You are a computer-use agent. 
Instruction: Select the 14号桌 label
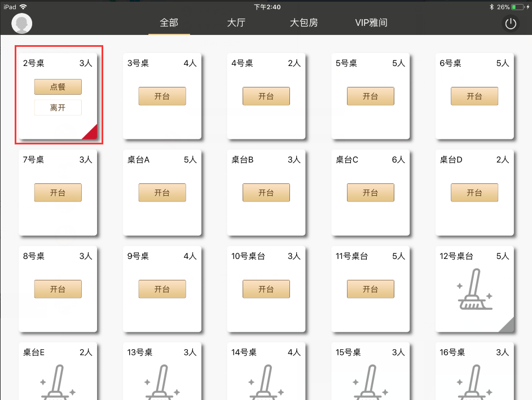[x=244, y=353]
